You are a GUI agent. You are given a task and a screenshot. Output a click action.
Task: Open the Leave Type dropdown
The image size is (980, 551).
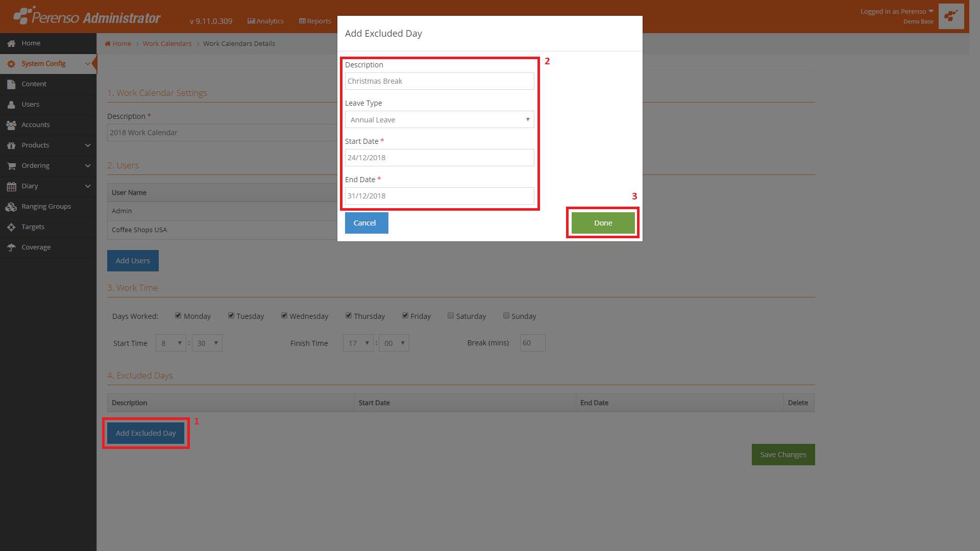click(x=439, y=119)
